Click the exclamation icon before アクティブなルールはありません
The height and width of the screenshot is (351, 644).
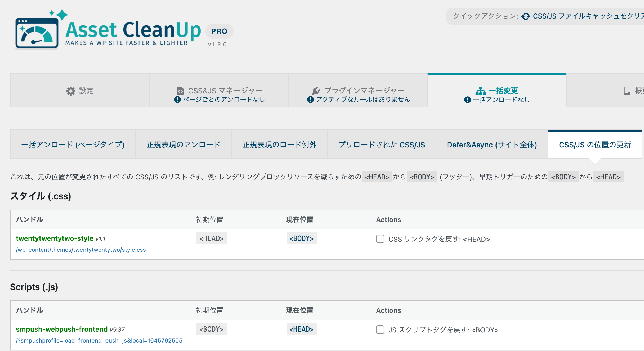tap(310, 100)
